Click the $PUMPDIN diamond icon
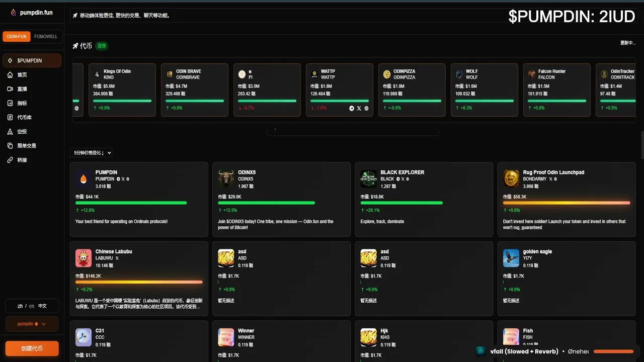 point(10,60)
